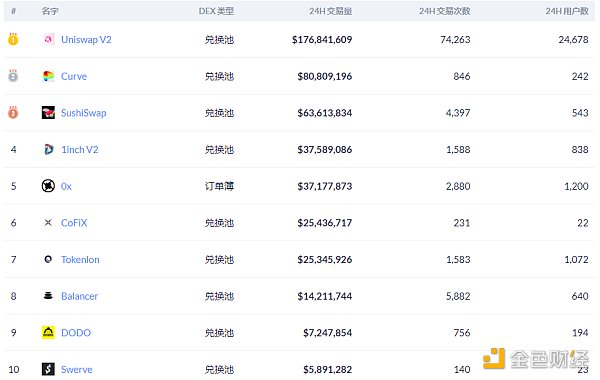Click the SushiSwap logo icon

(48, 113)
